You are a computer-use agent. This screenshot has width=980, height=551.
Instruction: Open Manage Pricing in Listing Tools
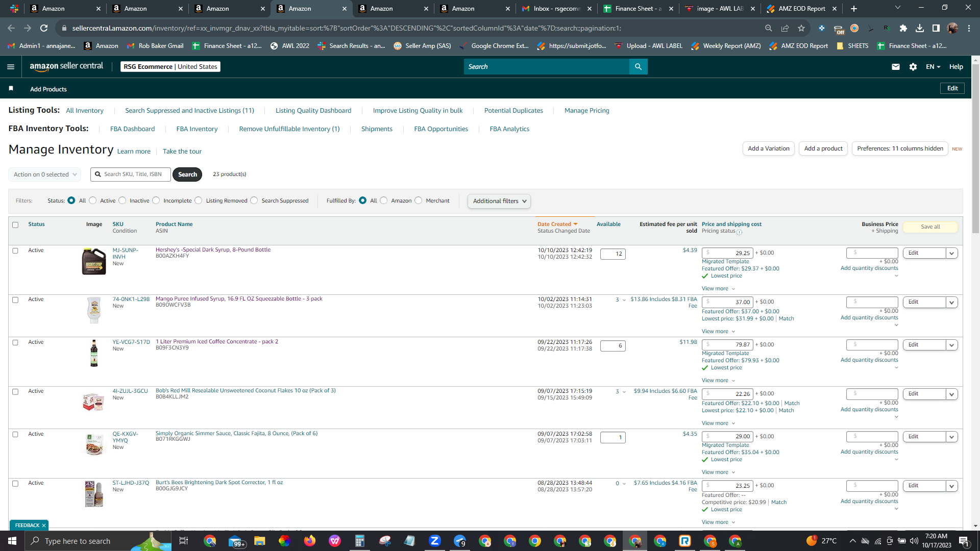click(x=586, y=111)
